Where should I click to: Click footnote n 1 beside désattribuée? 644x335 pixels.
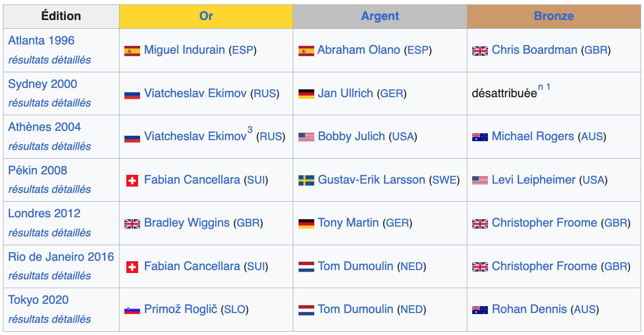click(x=544, y=87)
